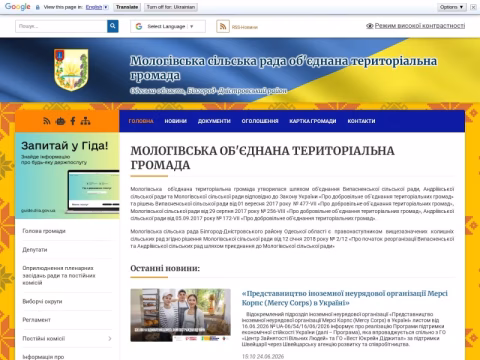The height and width of the screenshot is (360, 480).
Task: Open the Постійні комісії sidebar link
Action: [44, 339]
